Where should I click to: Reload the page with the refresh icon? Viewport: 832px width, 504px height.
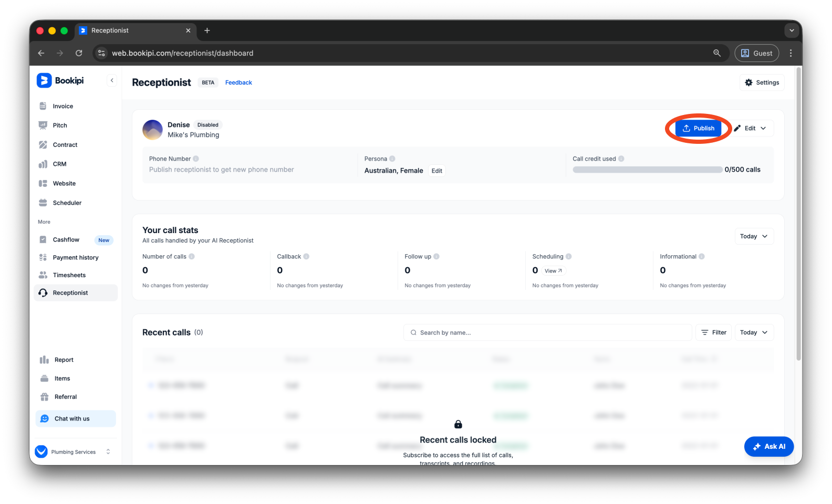coord(79,53)
